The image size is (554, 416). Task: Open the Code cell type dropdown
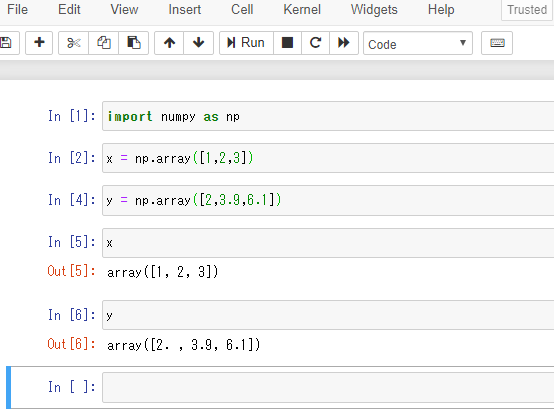(418, 43)
